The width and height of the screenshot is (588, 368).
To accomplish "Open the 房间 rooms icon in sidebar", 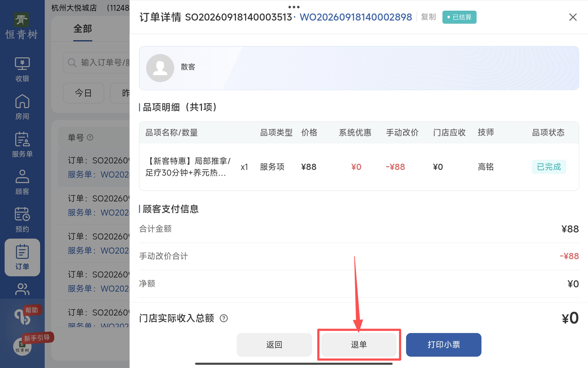I will (22, 107).
